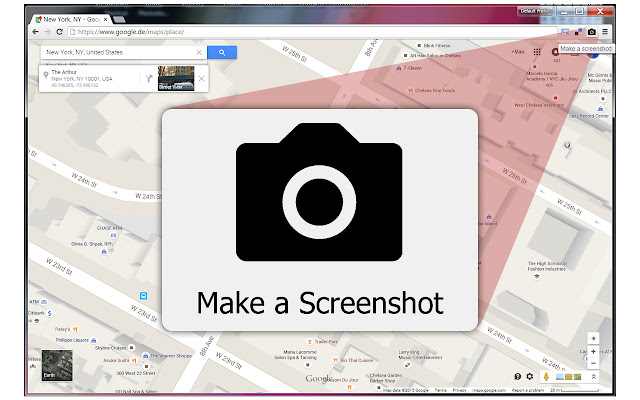The height and width of the screenshot is (400, 640).
Task: Click the Default Profile button
Action: [x=533, y=10]
